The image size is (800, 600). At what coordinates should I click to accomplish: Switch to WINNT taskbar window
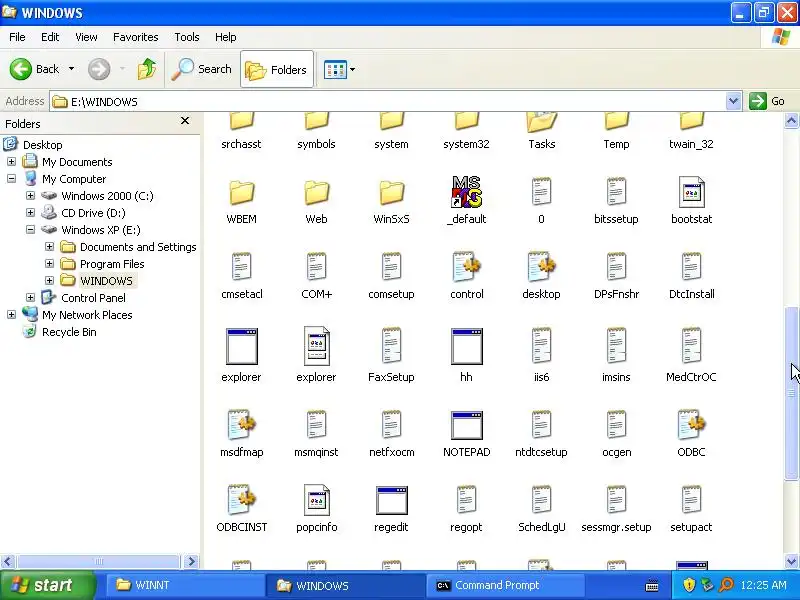(x=184, y=585)
